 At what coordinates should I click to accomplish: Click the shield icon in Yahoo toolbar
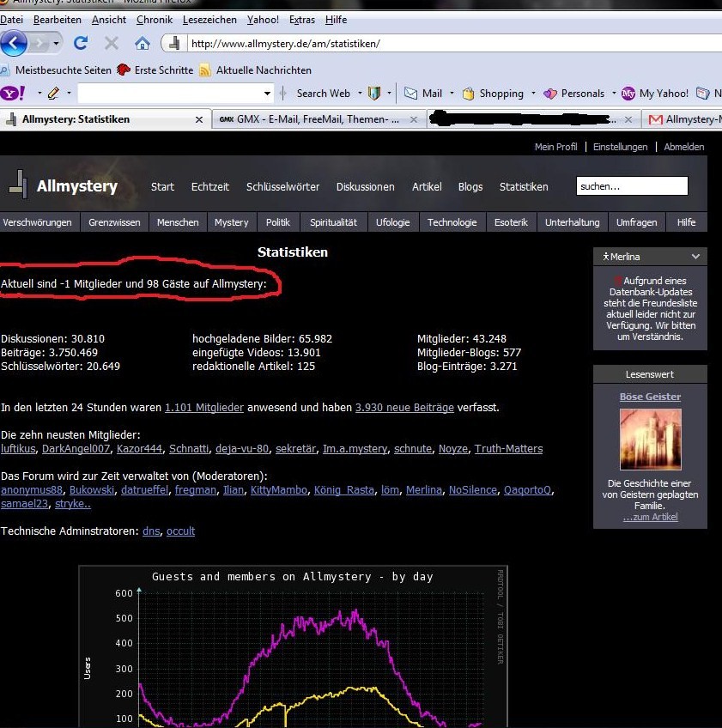coord(374,94)
